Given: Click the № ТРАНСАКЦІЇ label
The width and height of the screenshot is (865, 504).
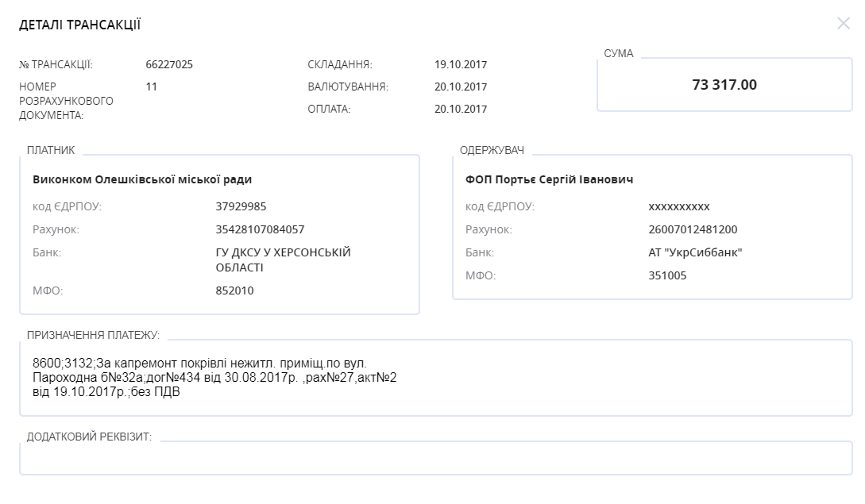Looking at the screenshot, I should click(56, 64).
